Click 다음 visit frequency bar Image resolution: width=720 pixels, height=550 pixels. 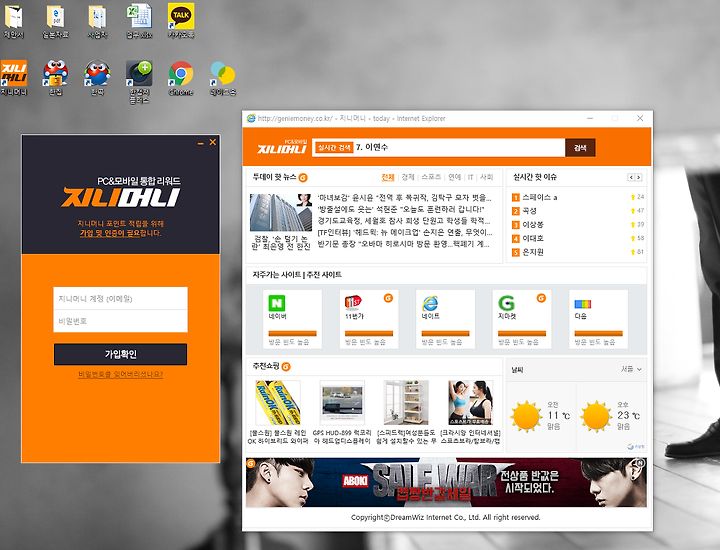tap(598, 333)
